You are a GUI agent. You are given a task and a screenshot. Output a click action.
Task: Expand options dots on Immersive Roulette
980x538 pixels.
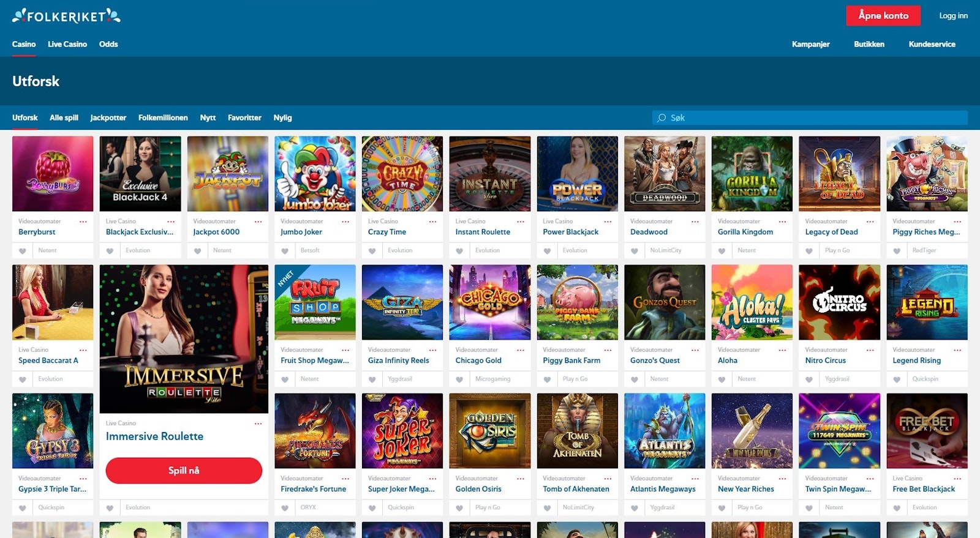[x=258, y=424]
